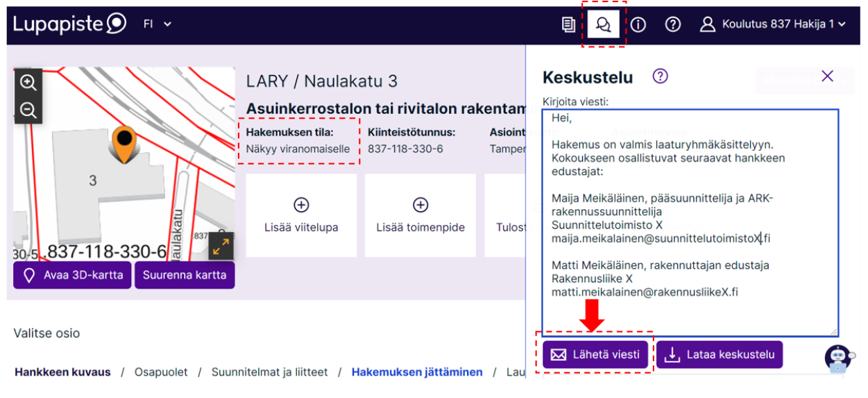868x398 pixels.
Task: Zoom out on the map
Action: click(28, 110)
